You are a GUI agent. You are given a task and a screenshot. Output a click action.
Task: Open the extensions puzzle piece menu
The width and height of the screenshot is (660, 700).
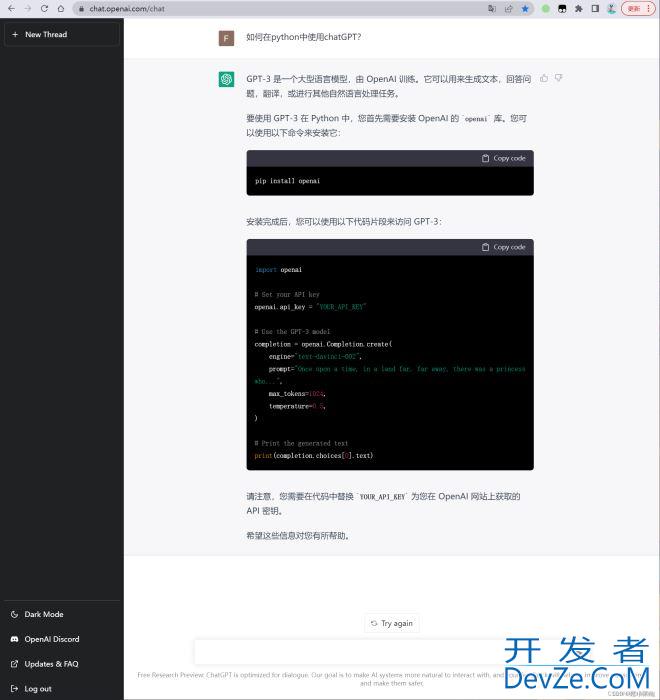point(579,8)
